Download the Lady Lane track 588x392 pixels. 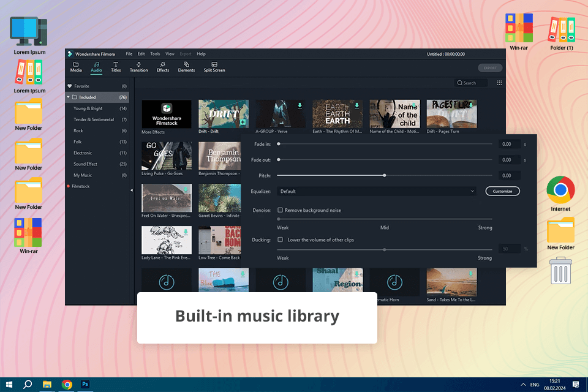(x=186, y=232)
